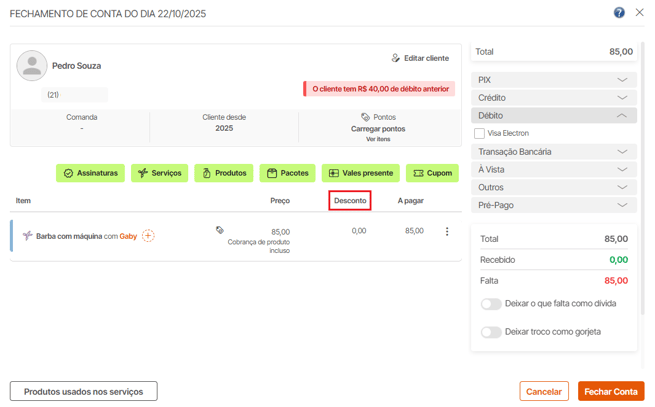
Task: Toggle Deixar troco como gorjeta switch
Action: (x=491, y=332)
